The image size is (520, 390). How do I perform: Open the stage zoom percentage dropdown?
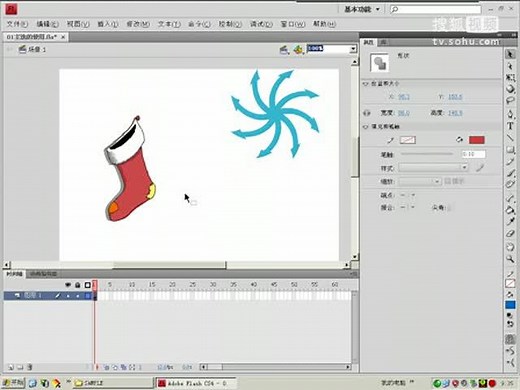pos(353,49)
